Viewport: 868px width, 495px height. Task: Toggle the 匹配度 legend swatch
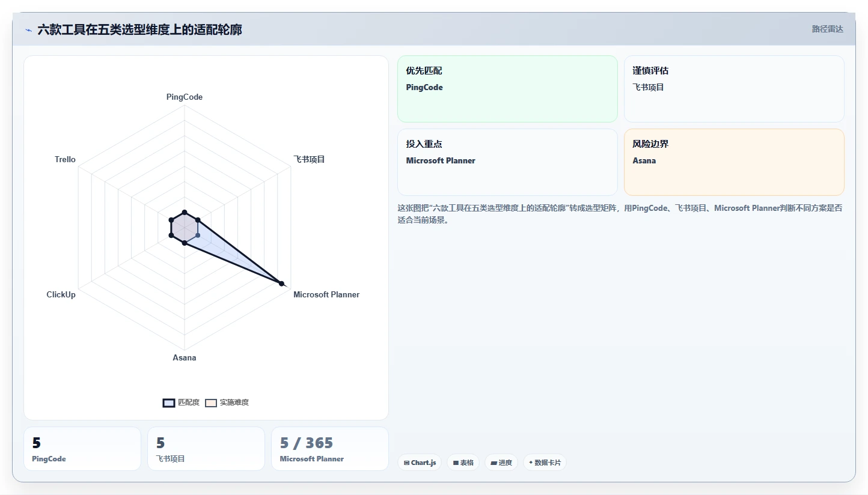(169, 402)
